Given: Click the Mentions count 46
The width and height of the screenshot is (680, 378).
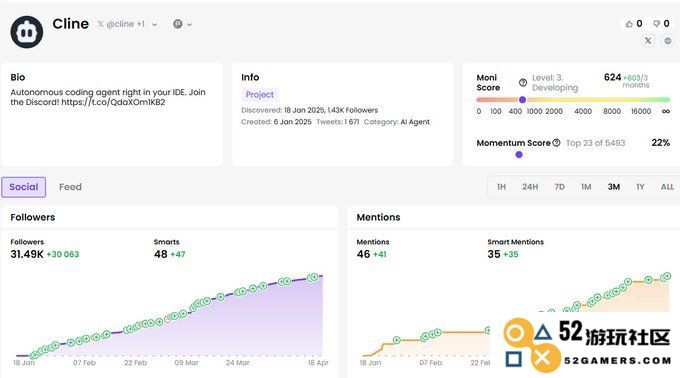Looking at the screenshot, I should click(x=363, y=254).
